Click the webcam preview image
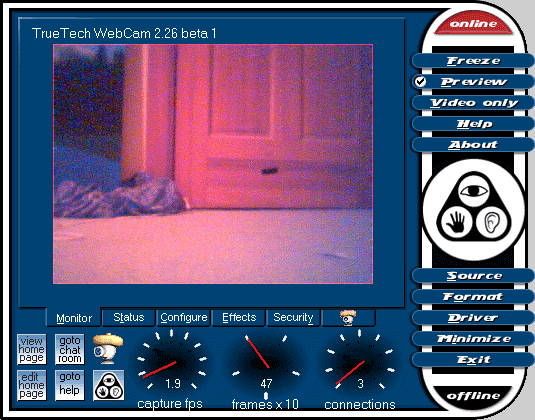This screenshot has height=420, width=535. [213, 164]
